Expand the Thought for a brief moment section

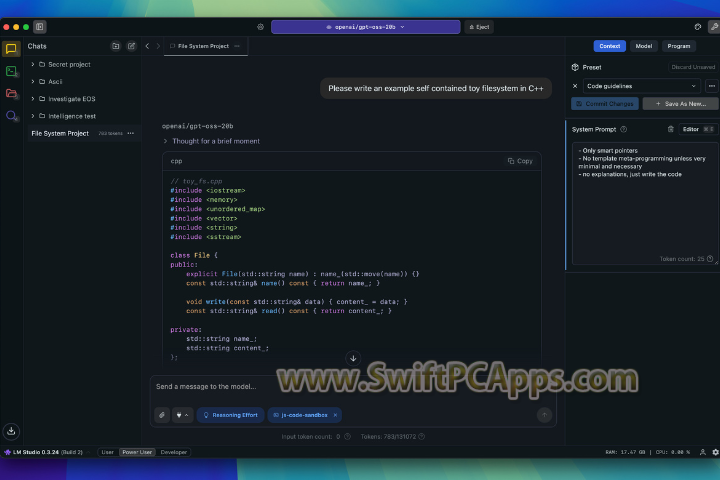pos(211,141)
